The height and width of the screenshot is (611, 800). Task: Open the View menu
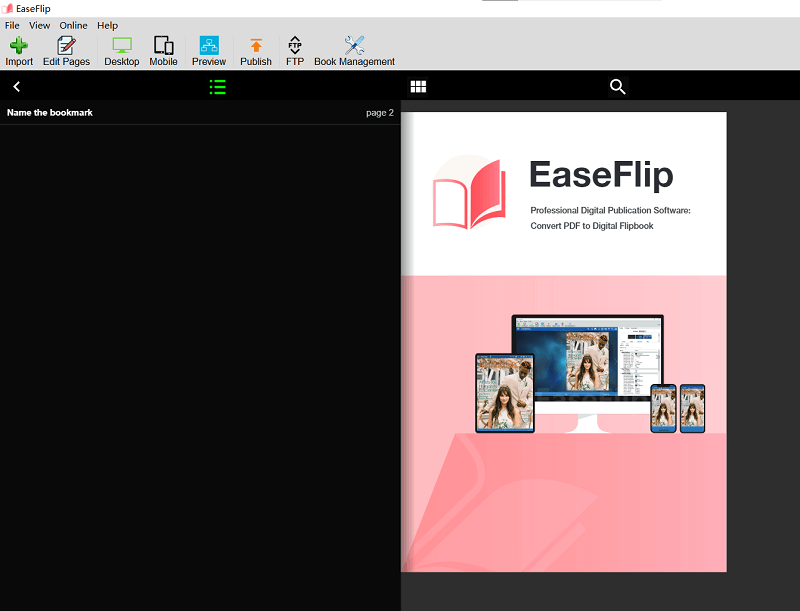40,25
